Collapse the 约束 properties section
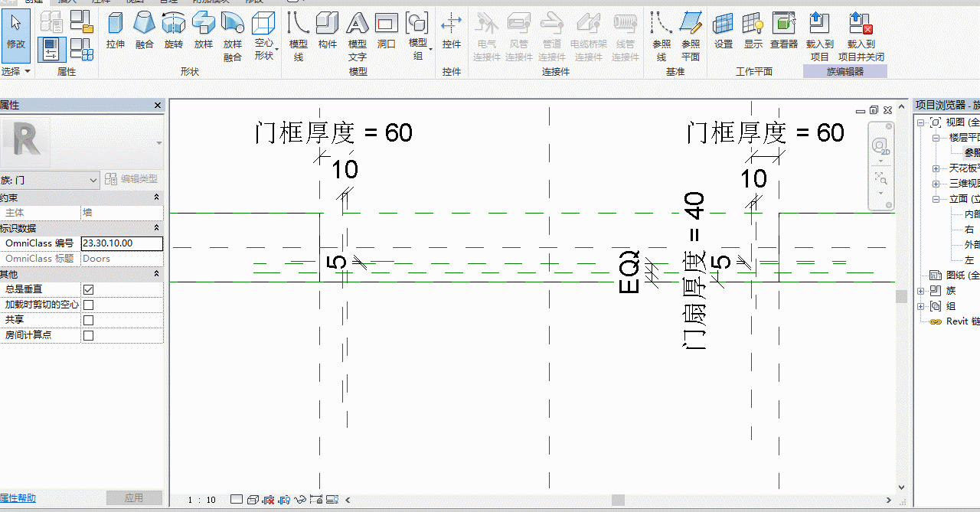980x512 pixels. (x=157, y=197)
